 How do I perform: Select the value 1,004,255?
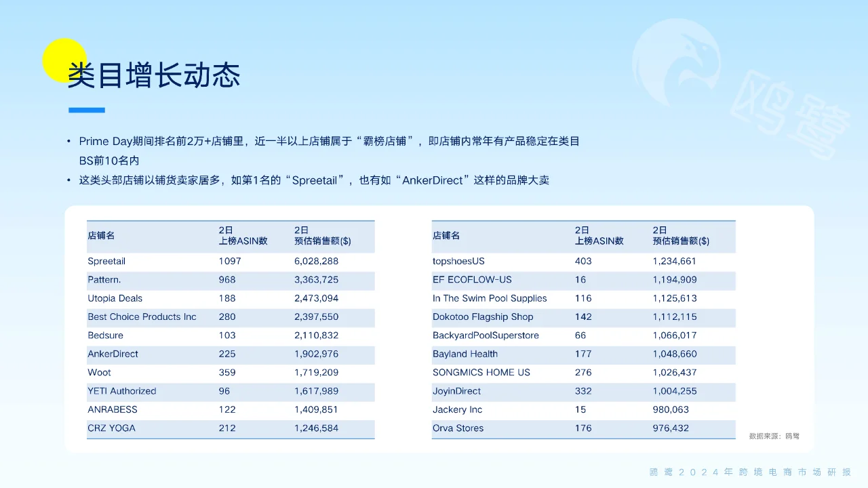[675, 391]
